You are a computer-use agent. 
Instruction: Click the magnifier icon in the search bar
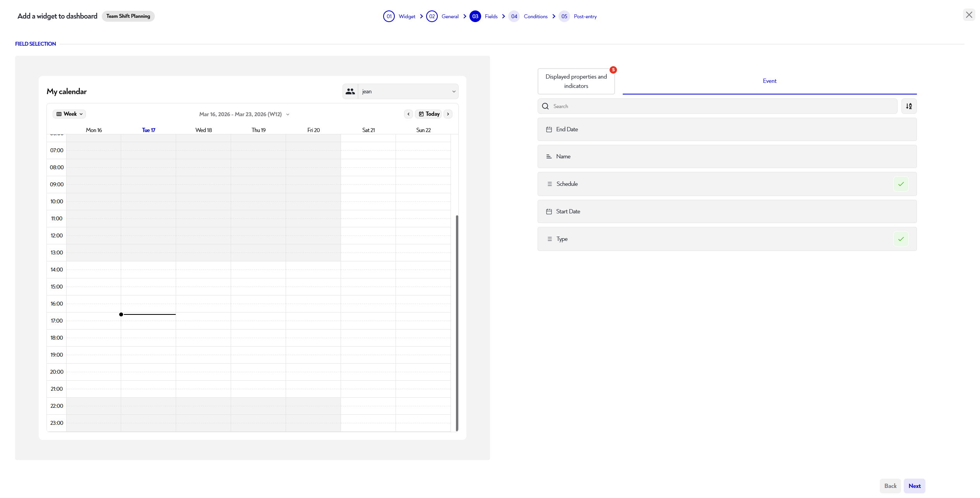click(545, 106)
